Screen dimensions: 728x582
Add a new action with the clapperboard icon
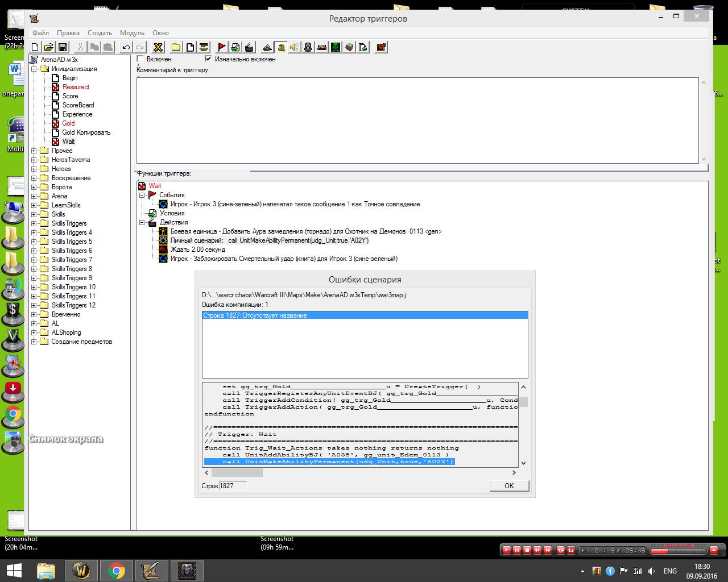[249, 47]
